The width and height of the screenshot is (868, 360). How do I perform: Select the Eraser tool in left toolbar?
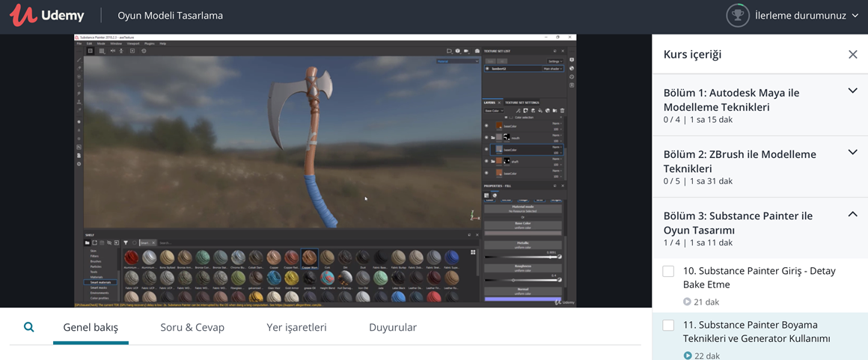pos(79,68)
